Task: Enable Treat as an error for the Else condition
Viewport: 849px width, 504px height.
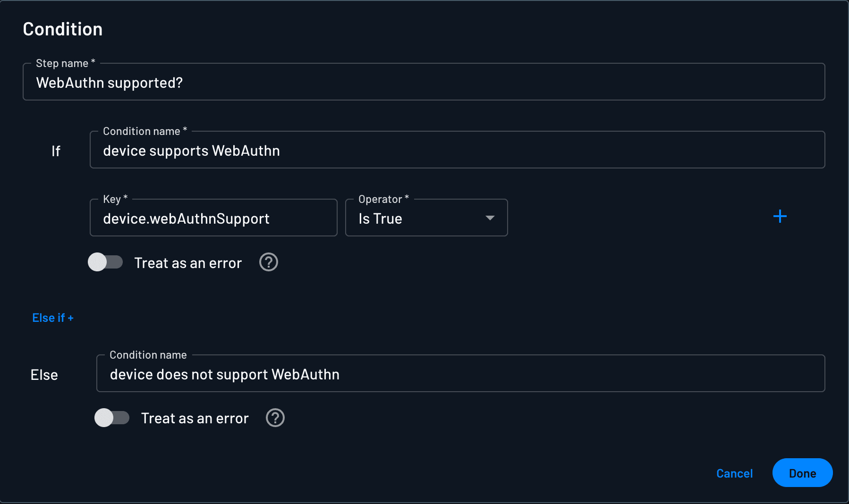Action: [x=112, y=418]
